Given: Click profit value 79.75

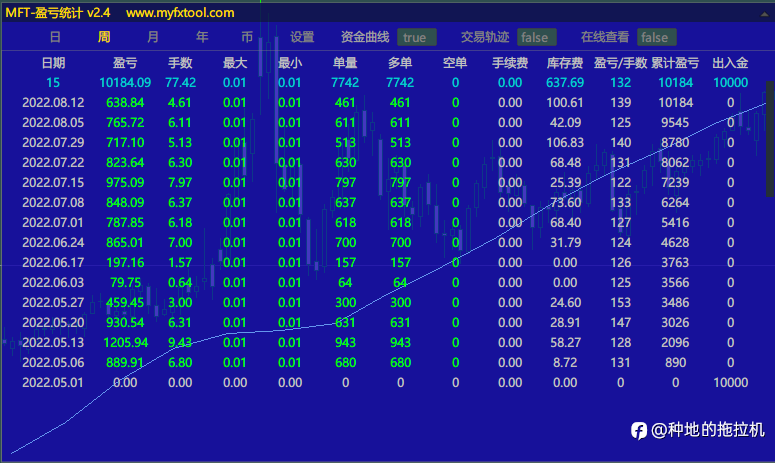Looking at the screenshot, I should [126, 283].
